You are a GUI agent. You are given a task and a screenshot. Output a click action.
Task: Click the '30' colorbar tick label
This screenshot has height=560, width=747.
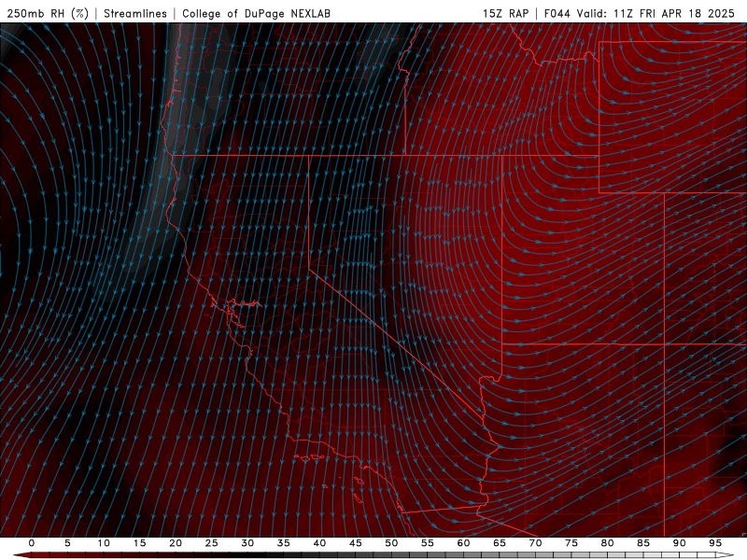pyautogui.click(x=247, y=543)
